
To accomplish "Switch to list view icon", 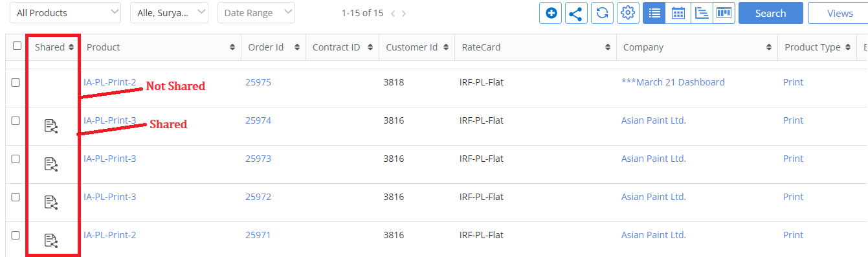I will [x=654, y=13].
